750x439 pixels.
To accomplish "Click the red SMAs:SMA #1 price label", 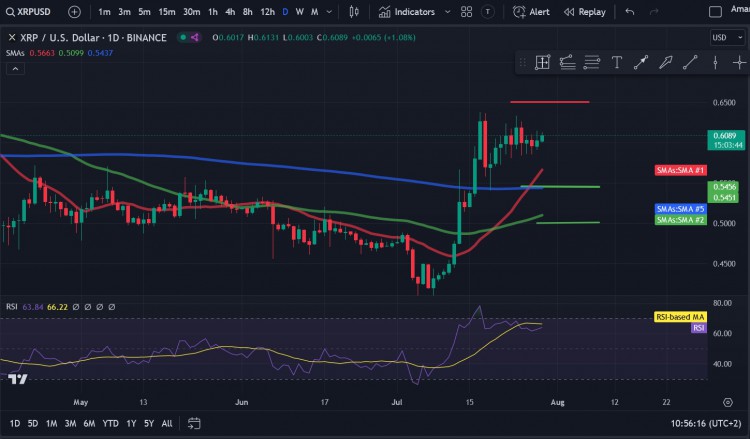I will pyautogui.click(x=681, y=170).
